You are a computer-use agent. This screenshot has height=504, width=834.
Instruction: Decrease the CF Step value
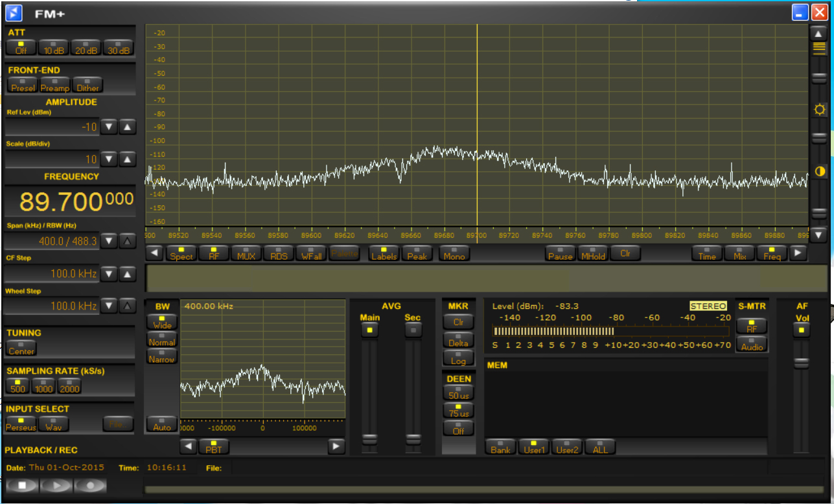(110, 274)
